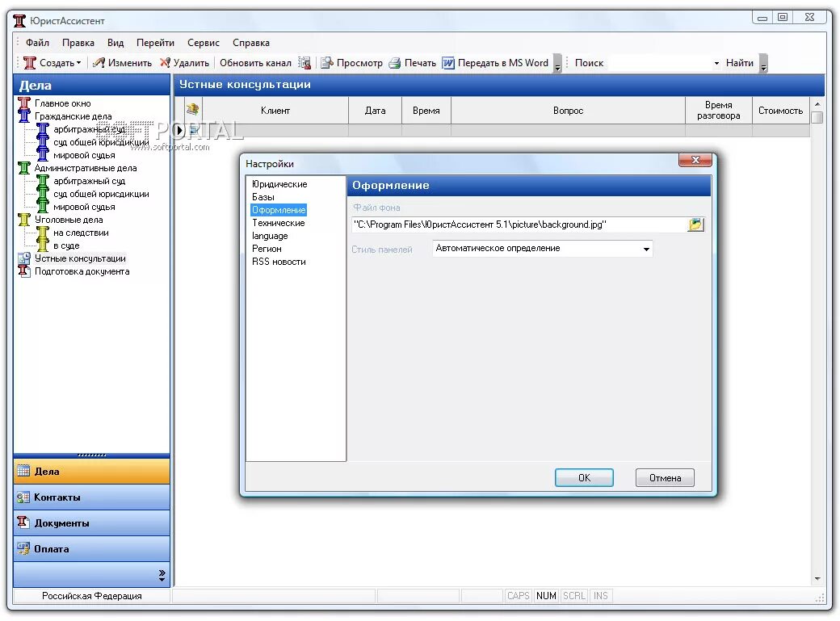This screenshot has width=840, height=621.
Task: Click the search toolbar overflow options arrow
Action: 763,64
